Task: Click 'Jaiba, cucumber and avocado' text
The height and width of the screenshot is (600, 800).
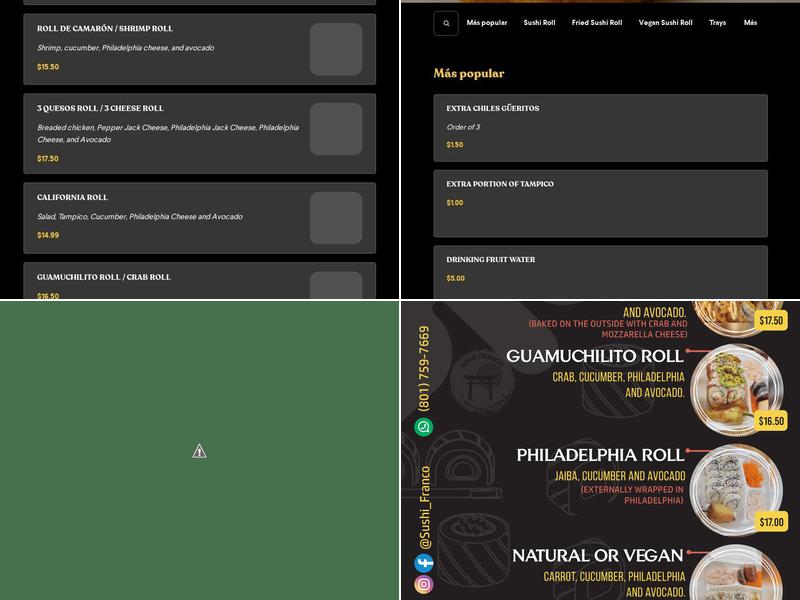Action: pyautogui.click(x=620, y=476)
